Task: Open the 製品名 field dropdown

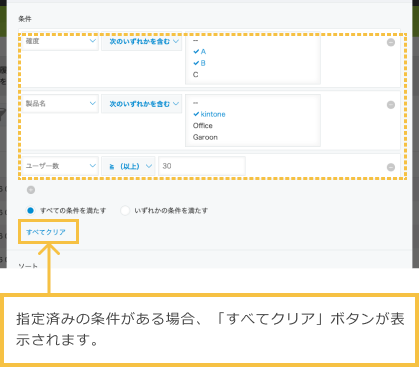Action: [60, 104]
